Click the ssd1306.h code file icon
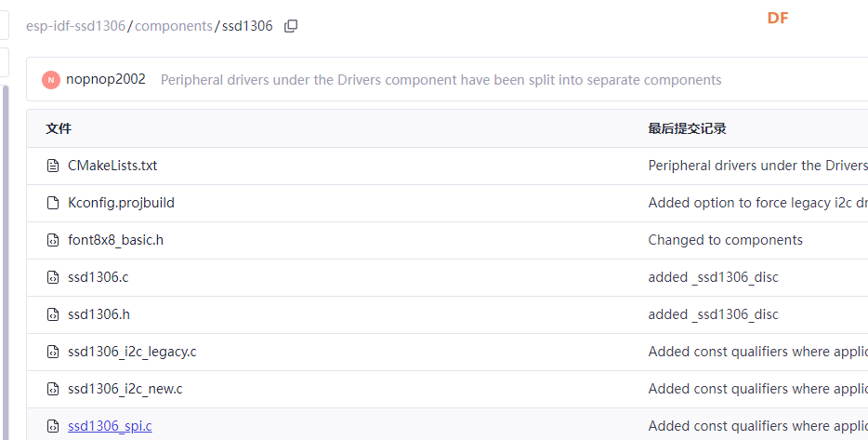Image resolution: width=868 pixels, height=440 pixels. click(x=53, y=314)
